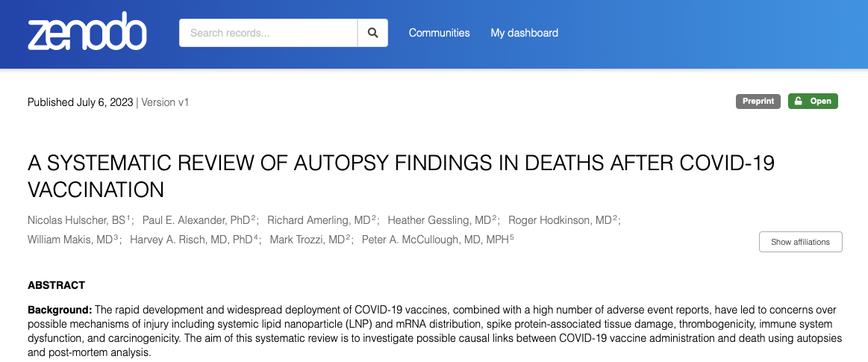
Task: Open William Makis's author link
Action: tap(70, 240)
